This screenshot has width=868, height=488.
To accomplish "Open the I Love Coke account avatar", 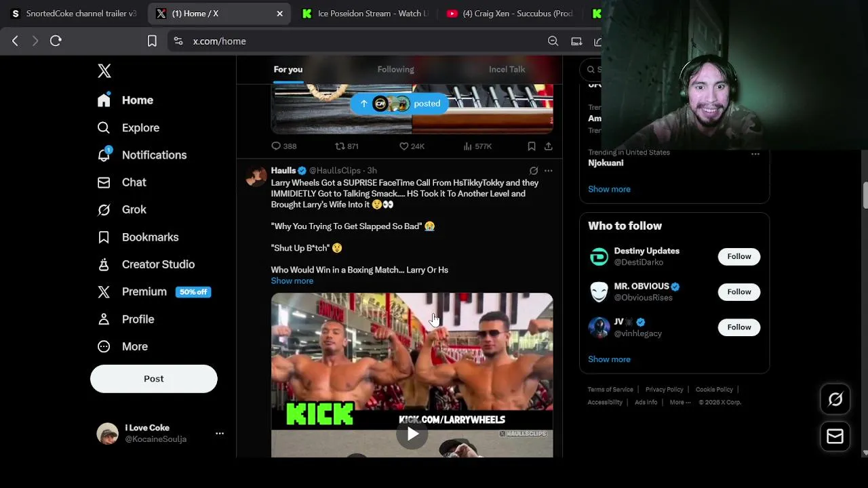I will point(107,433).
